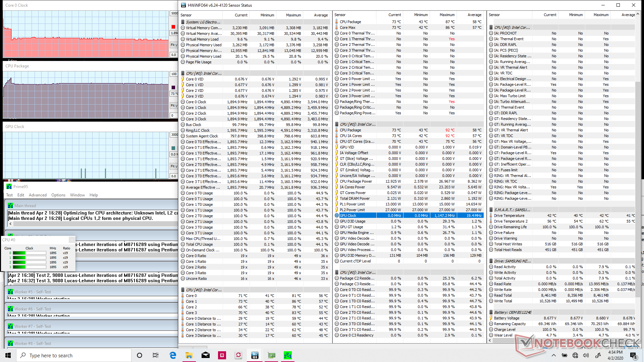644x362 pixels.
Task: Close the CPU #0 clock popup
Action: pos(71,240)
